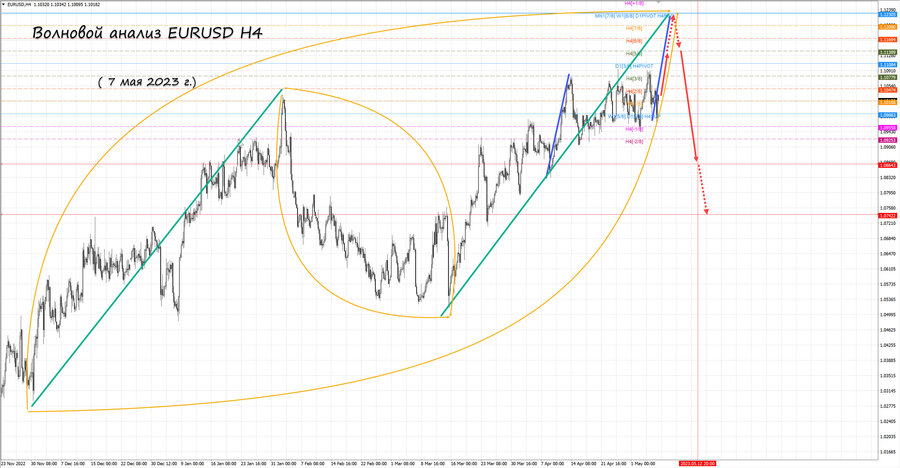This screenshot has width=900, height=468.
Task: Click the '9 Jan 00:00' time axis label
Action: tap(192, 463)
